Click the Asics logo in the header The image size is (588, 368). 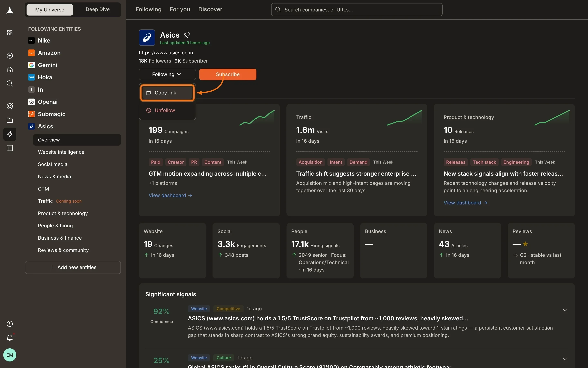click(147, 38)
